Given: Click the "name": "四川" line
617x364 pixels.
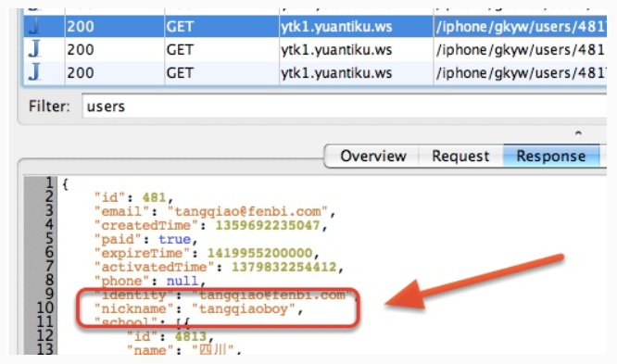Looking at the screenshot, I should click(183, 350).
